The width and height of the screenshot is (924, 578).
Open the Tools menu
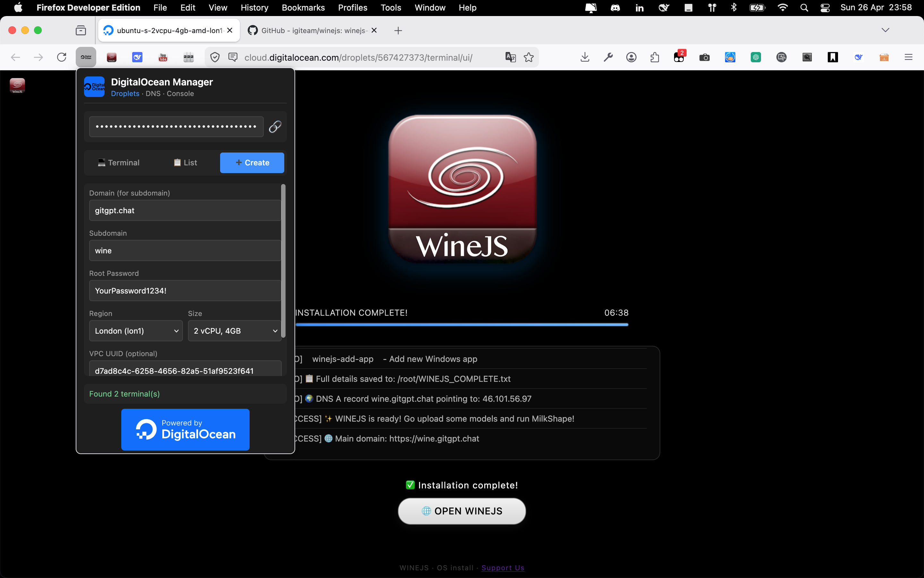pyautogui.click(x=390, y=8)
